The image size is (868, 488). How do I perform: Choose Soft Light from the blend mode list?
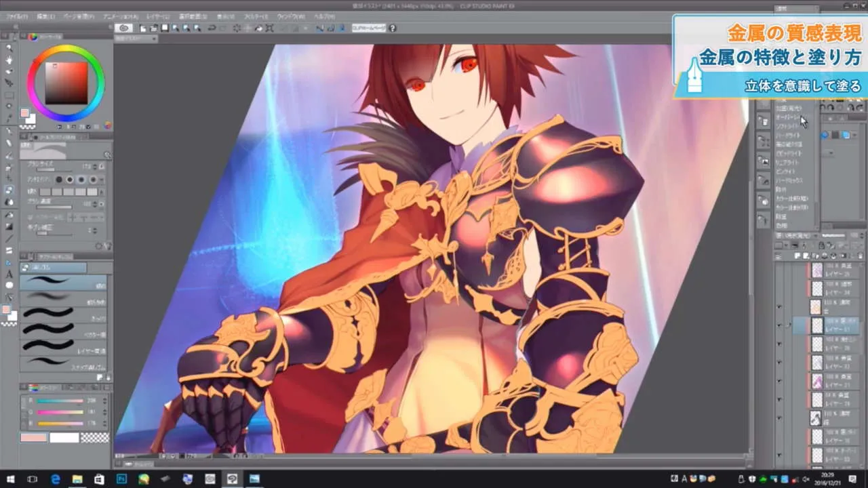pos(787,126)
